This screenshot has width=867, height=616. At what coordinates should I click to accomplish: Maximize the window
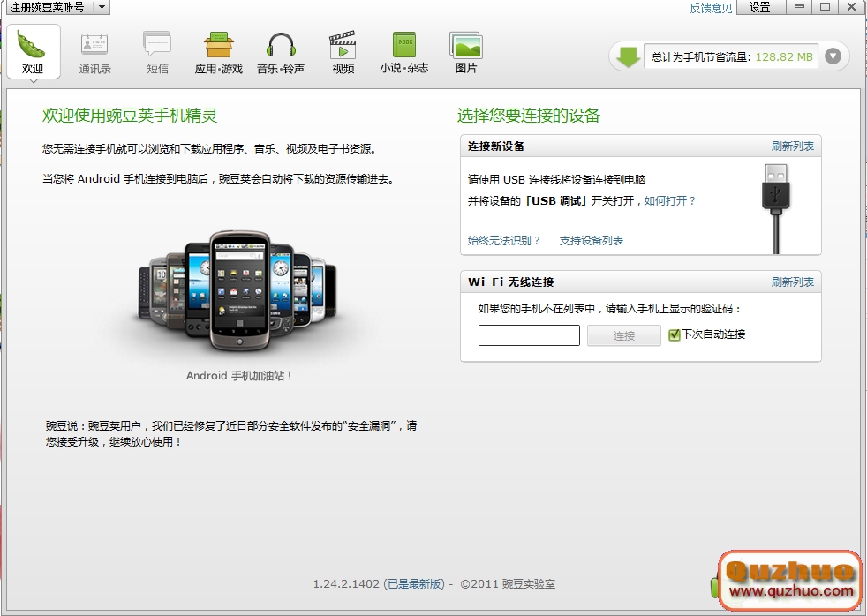coord(825,7)
